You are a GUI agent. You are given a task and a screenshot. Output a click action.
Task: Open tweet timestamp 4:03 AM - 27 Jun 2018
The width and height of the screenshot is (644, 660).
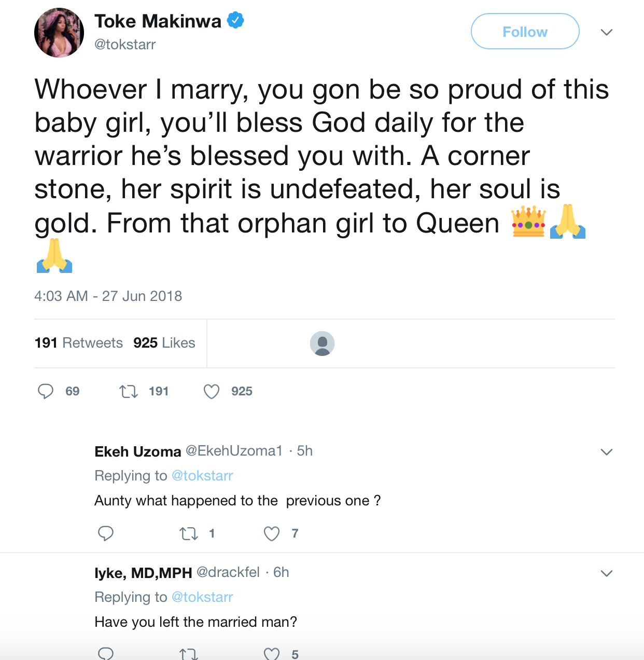(x=108, y=296)
